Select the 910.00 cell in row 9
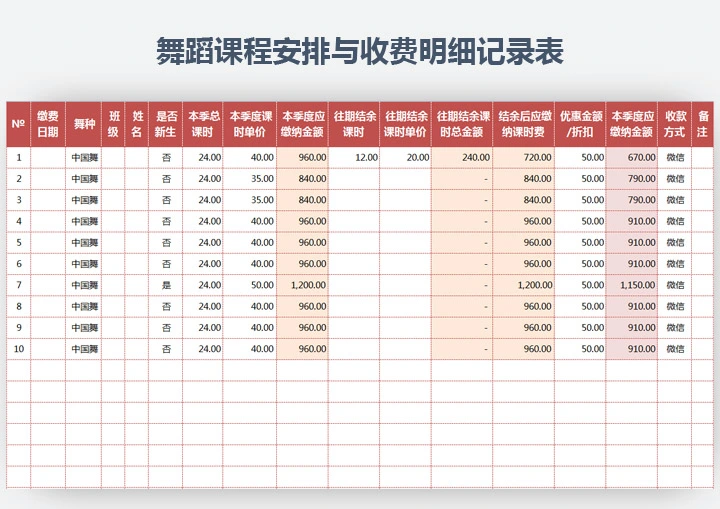Screen dimensions: 720x509 coord(632,328)
